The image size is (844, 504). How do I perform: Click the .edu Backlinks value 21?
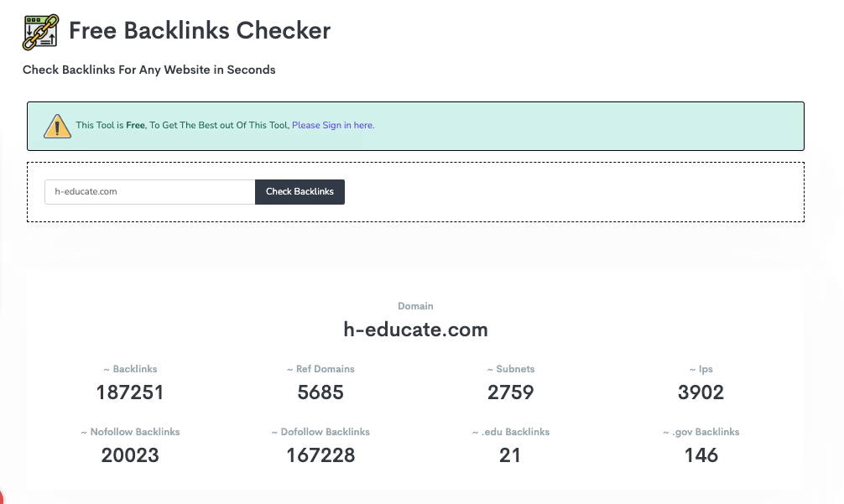[x=510, y=455]
